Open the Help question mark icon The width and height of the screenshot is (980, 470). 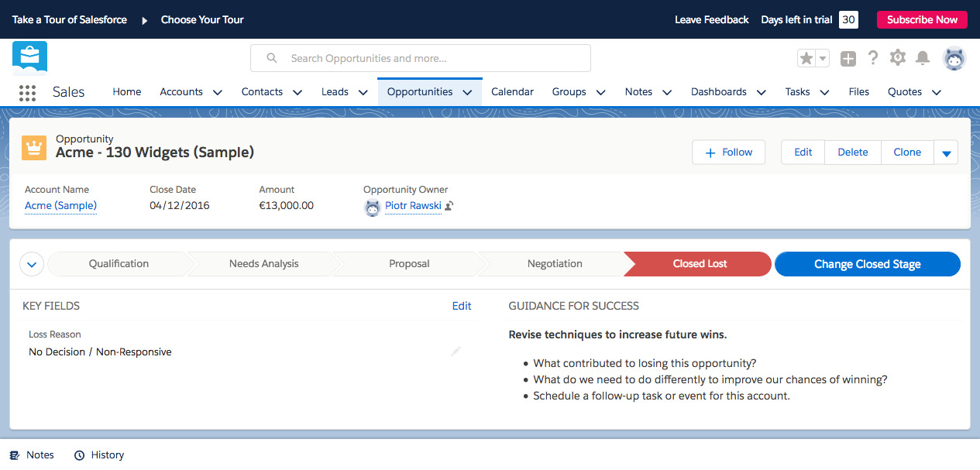[x=873, y=58]
